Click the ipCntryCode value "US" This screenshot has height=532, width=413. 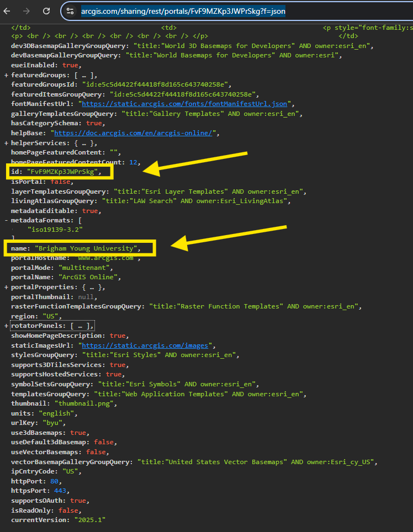click(x=70, y=471)
